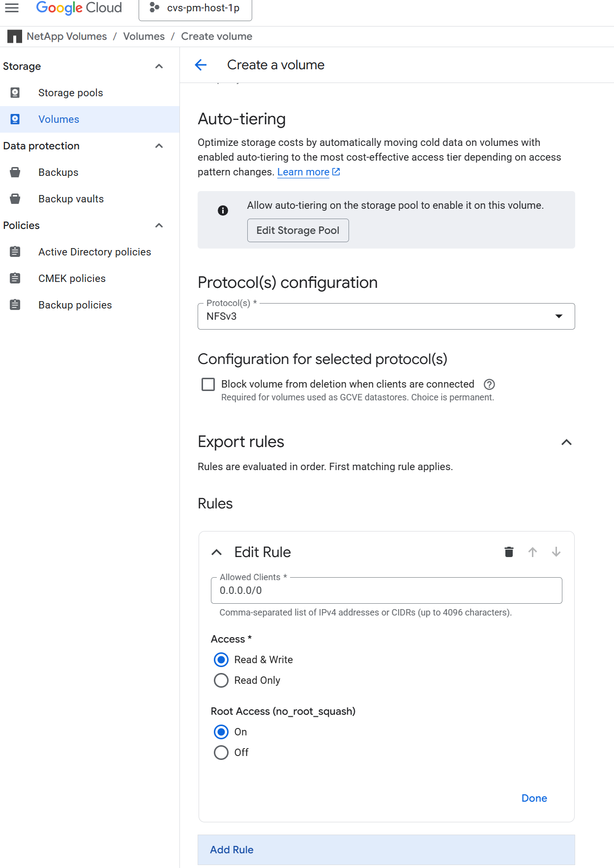Move the export rule down
This screenshot has width=614, height=868.
(x=556, y=552)
